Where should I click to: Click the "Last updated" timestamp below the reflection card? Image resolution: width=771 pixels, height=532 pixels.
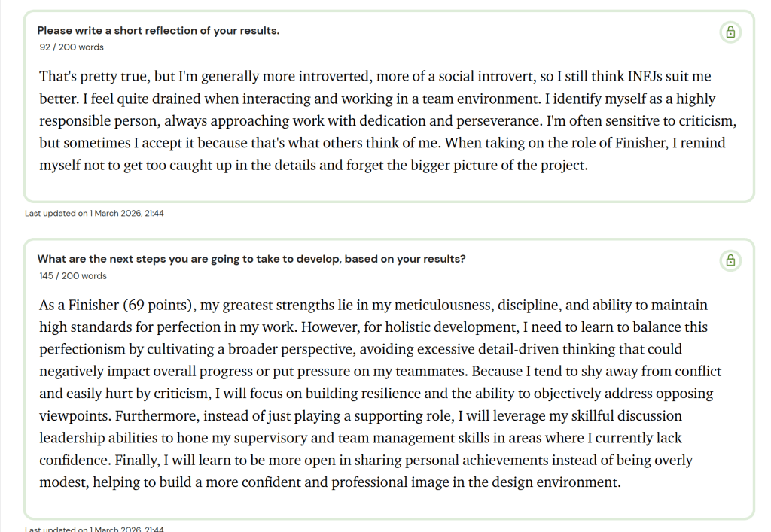94,214
